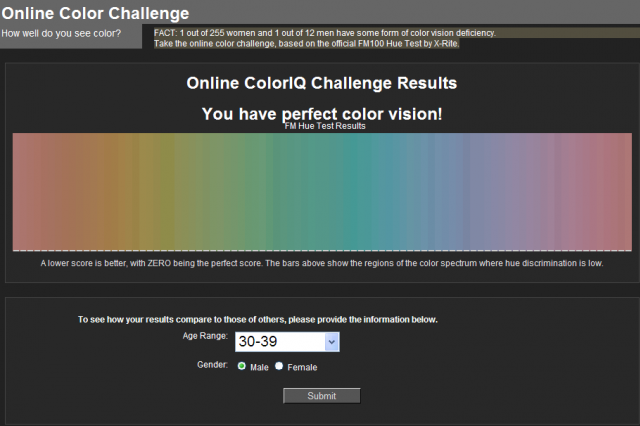640x426 pixels.
Task: Submit the demographic information form
Action: click(x=322, y=396)
